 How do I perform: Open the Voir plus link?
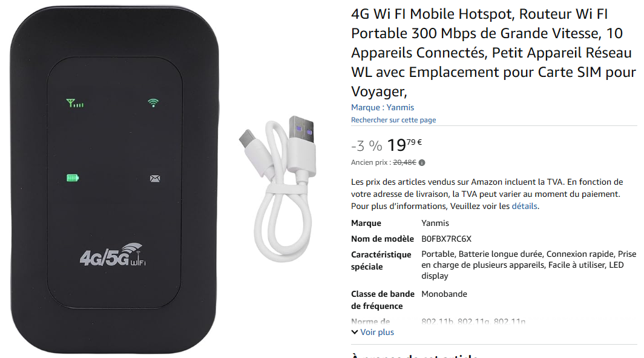tap(377, 332)
